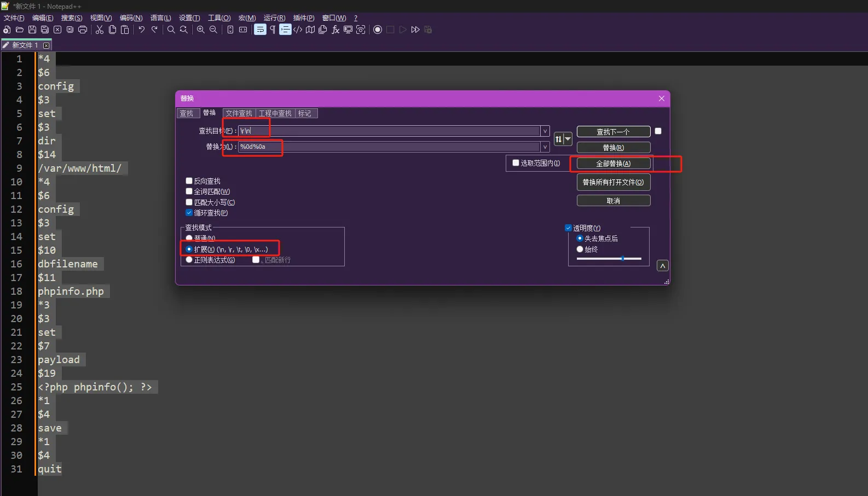The image size is (868, 496).
Task: Click the 全部替换(A) button
Action: [614, 164]
